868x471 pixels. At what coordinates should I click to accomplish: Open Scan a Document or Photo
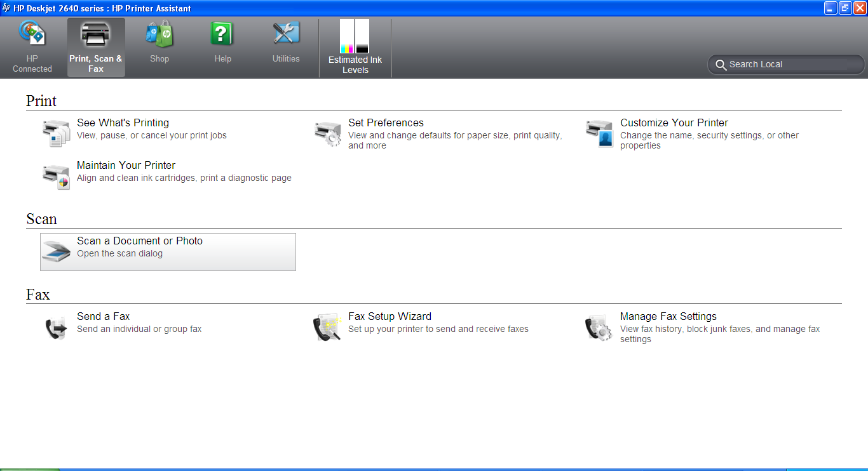(140, 241)
